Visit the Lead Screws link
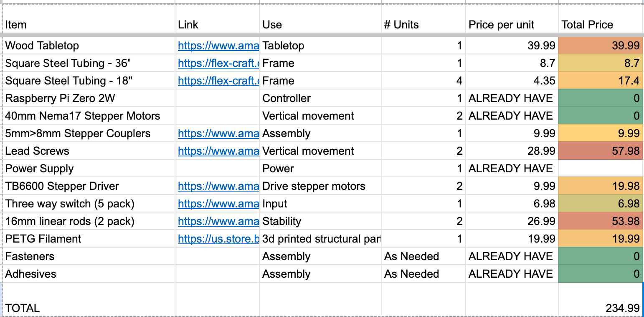Screen dimensions: 644x317 tap(218, 151)
